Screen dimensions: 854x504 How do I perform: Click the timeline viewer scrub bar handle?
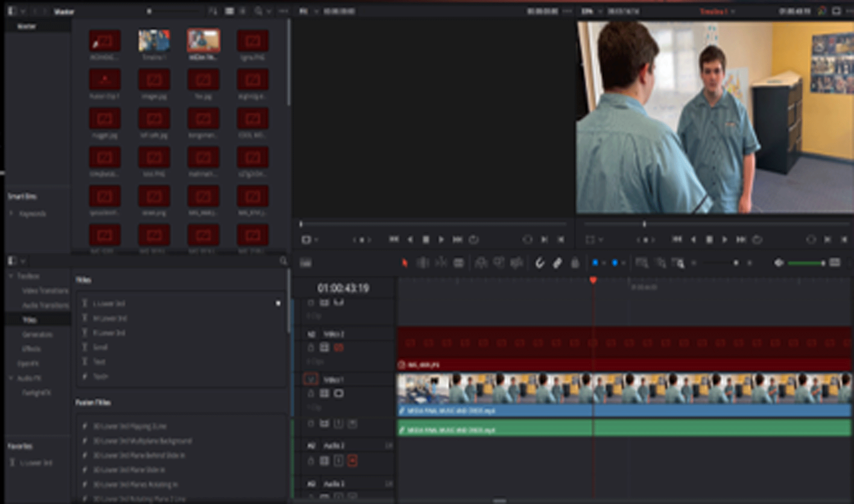click(644, 224)
